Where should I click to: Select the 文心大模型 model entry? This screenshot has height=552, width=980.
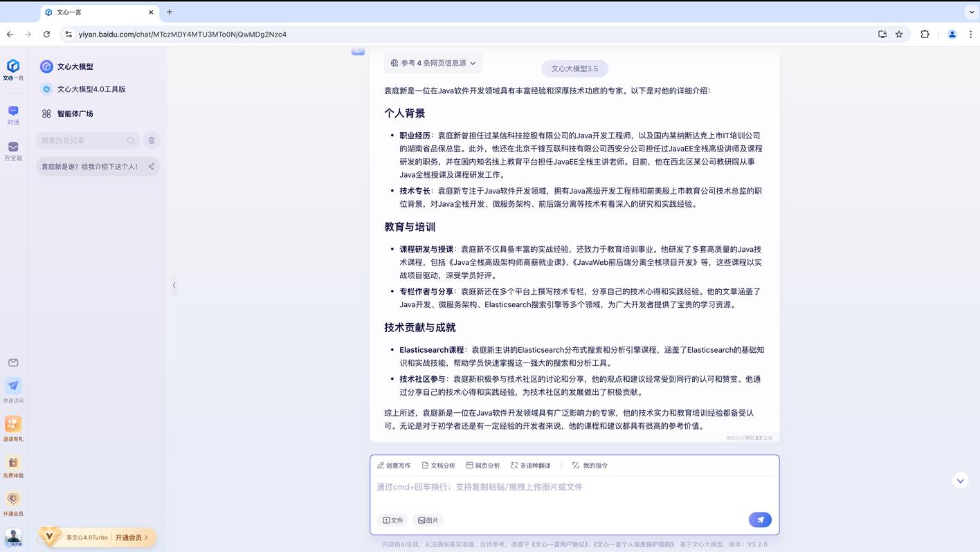point(66,66)
